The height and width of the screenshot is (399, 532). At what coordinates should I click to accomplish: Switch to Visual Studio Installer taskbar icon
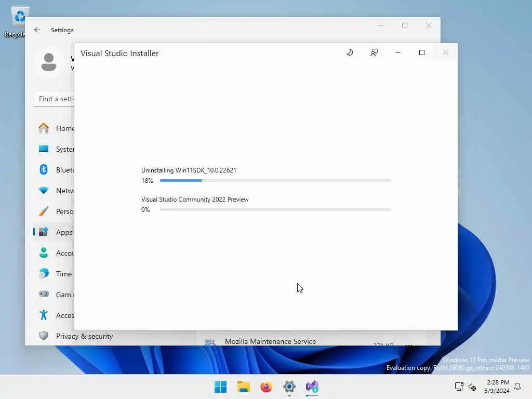click(312, 387)
